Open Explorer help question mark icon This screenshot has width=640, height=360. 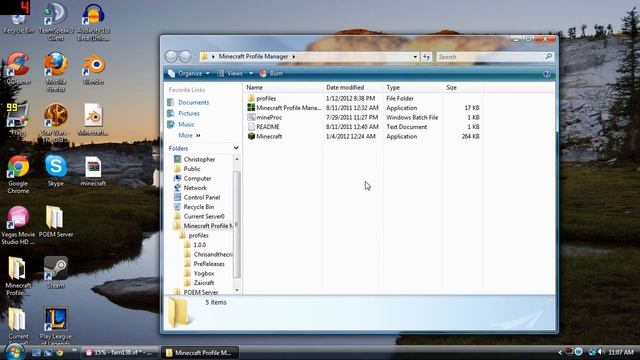(x=547, y=73)
